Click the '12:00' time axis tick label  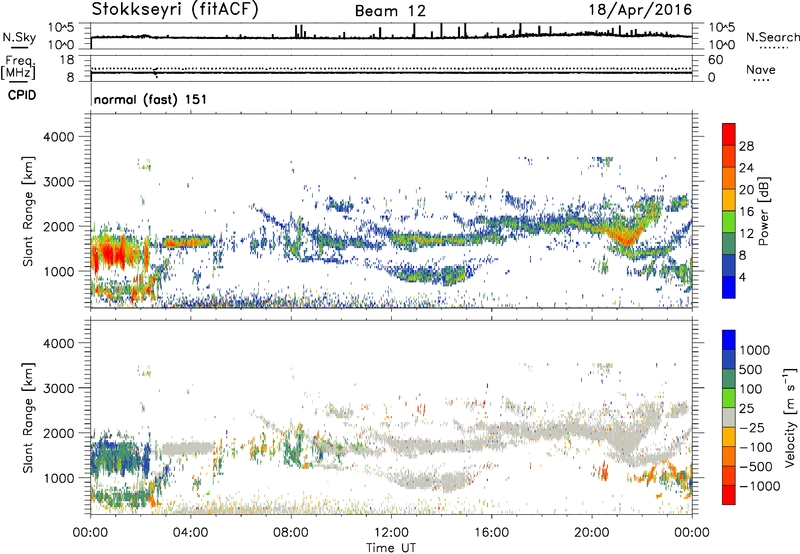391,533
